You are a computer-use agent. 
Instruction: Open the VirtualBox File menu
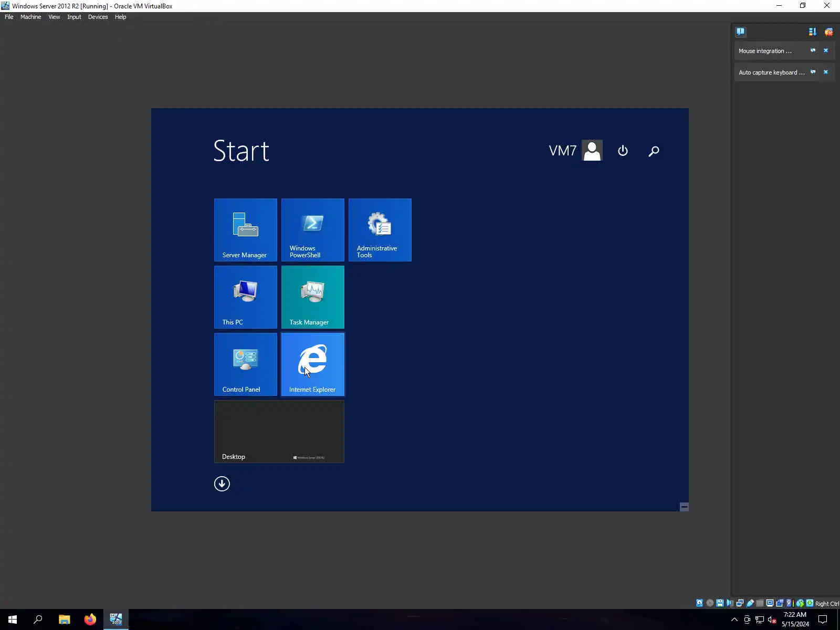9,17
